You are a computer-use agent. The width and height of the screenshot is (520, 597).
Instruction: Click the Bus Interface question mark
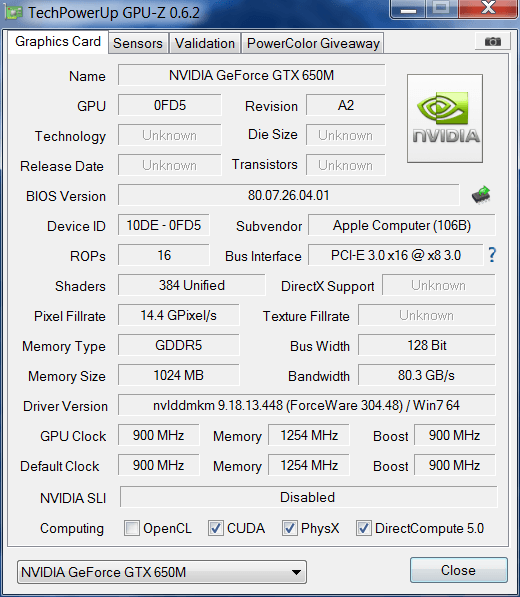(x=492, y=255)
